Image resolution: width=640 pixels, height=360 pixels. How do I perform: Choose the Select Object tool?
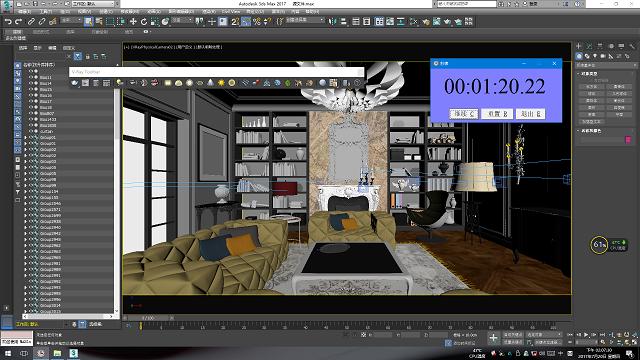88,22
